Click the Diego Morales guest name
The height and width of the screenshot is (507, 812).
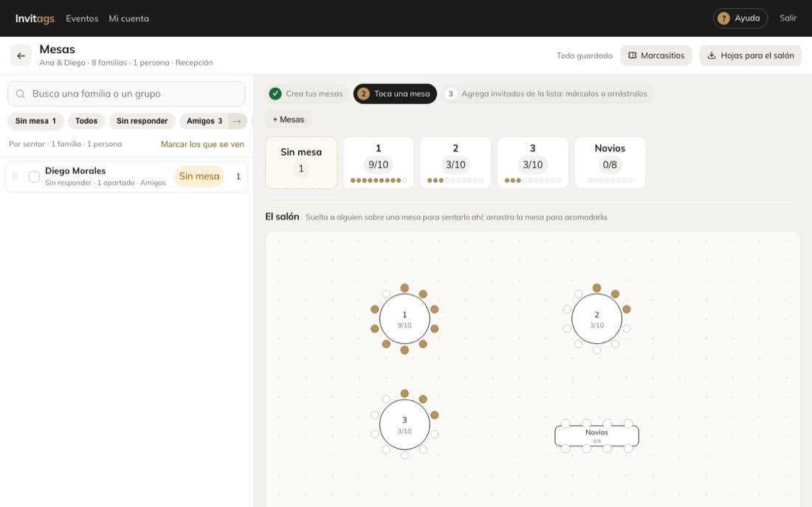pyautogui.click(x=75, y=171)
